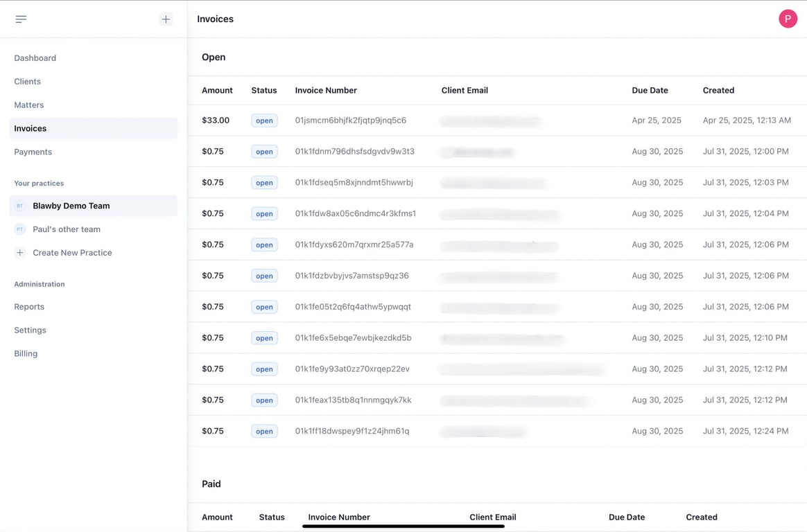The height and width of the screenshot is (532, 807).
Task: Click open badge for invoice 01k1fdzbvbyjvs7amstsp9qz36
Action: [x=264, y=276]
